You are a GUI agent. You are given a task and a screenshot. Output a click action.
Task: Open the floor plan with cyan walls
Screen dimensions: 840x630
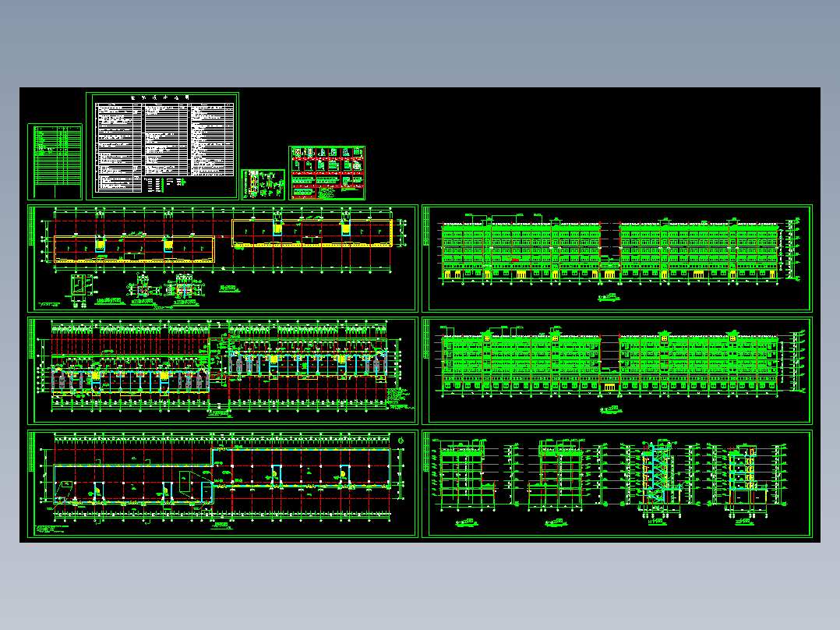[x=223, y=370]
